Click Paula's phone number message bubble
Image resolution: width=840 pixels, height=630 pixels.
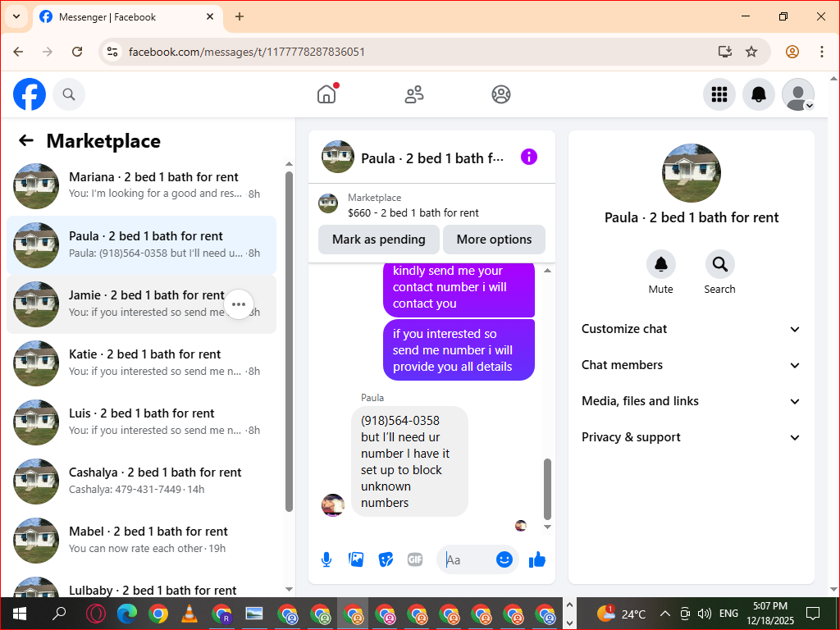tap(409, 461)
